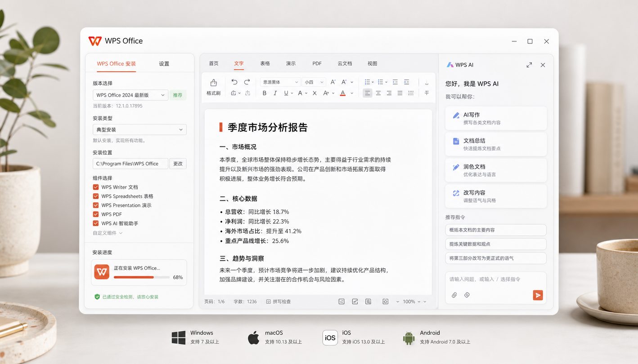Select the 润色文档 AI option
The height and width of the screenshot is (364, 638).
click(496, 170)
